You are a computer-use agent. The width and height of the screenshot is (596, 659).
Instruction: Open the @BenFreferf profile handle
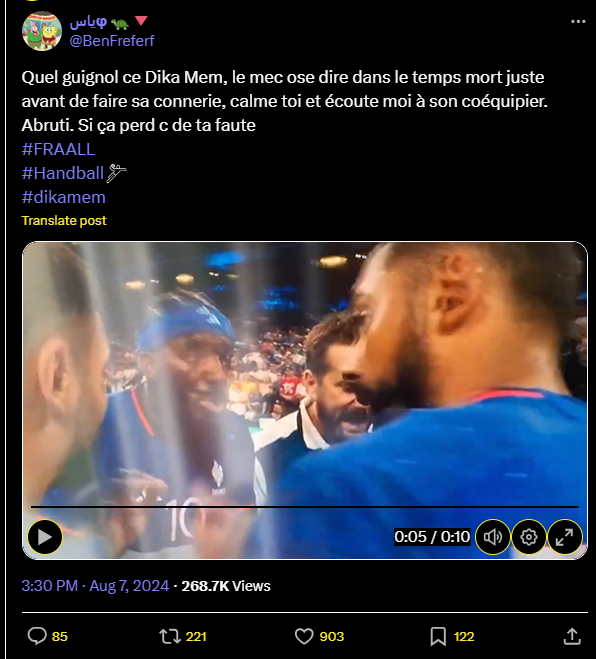click(x=112, y=40)
